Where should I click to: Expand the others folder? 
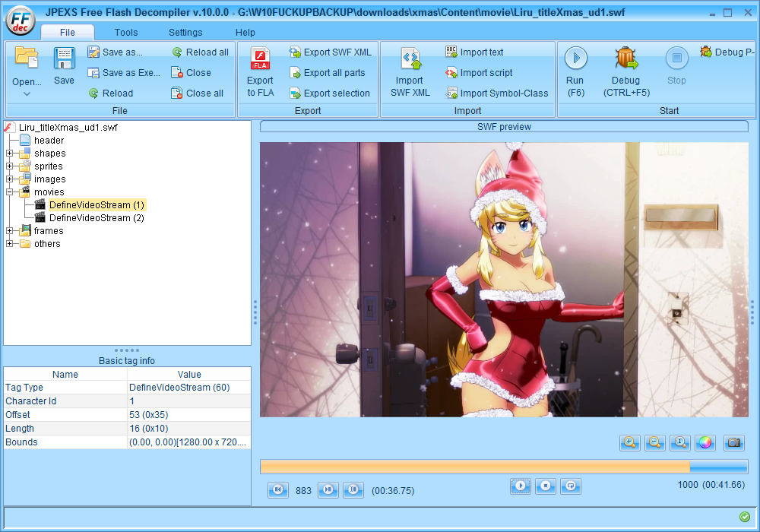coord(9,244)
